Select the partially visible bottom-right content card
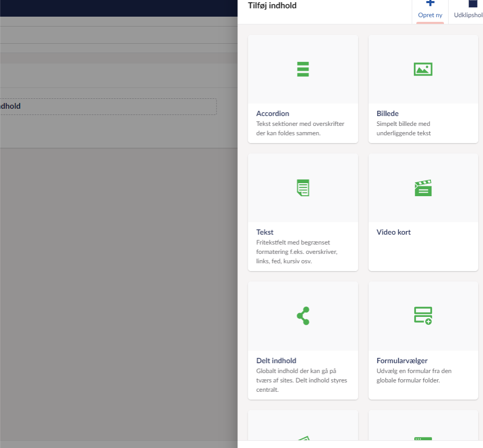The height and width of the screenshot is (448, 483). coord(423,427)
